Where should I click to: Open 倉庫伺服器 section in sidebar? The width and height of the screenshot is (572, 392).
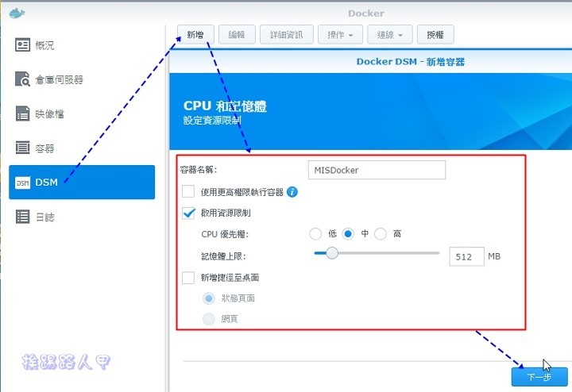click(82, 79)
